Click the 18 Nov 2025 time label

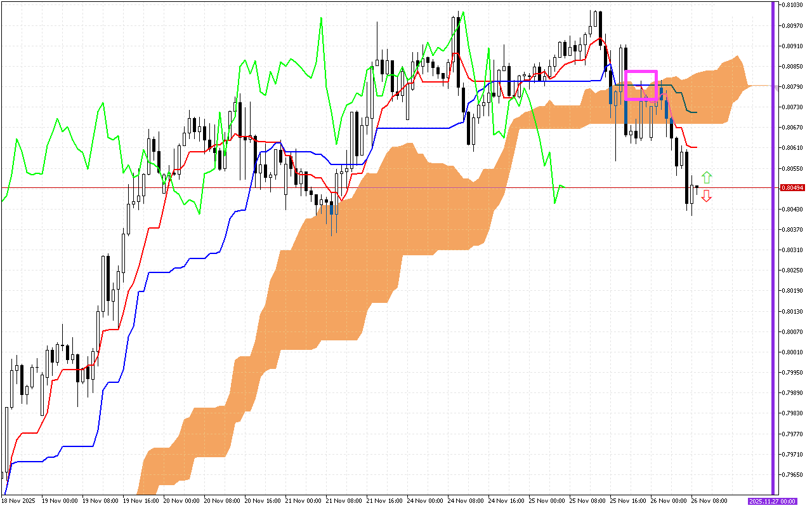pos(18,501)
